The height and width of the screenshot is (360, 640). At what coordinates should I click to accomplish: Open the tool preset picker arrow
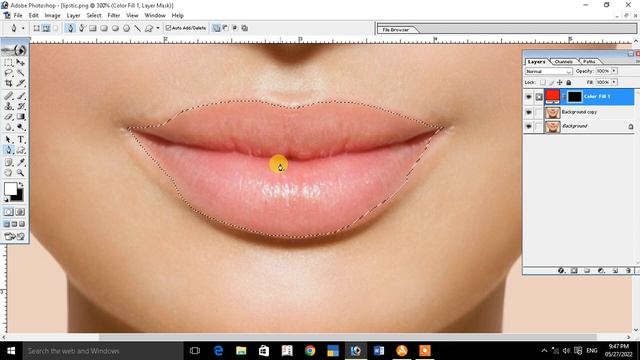[x=23, y=28]
